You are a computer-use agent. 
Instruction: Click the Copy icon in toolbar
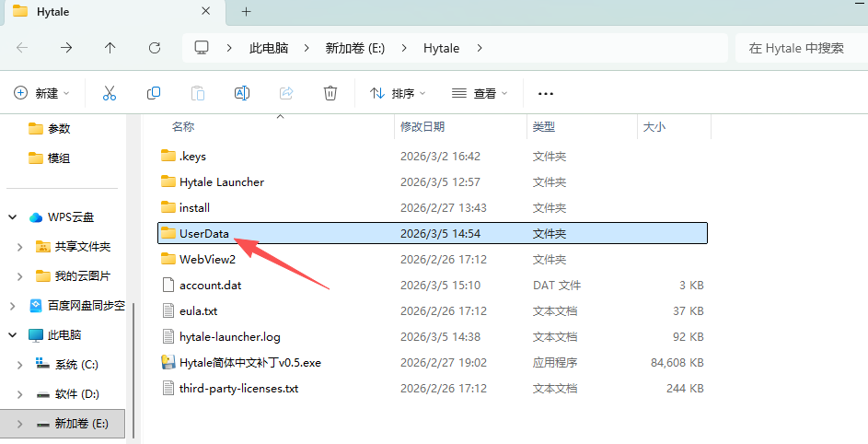pos(154,93)
